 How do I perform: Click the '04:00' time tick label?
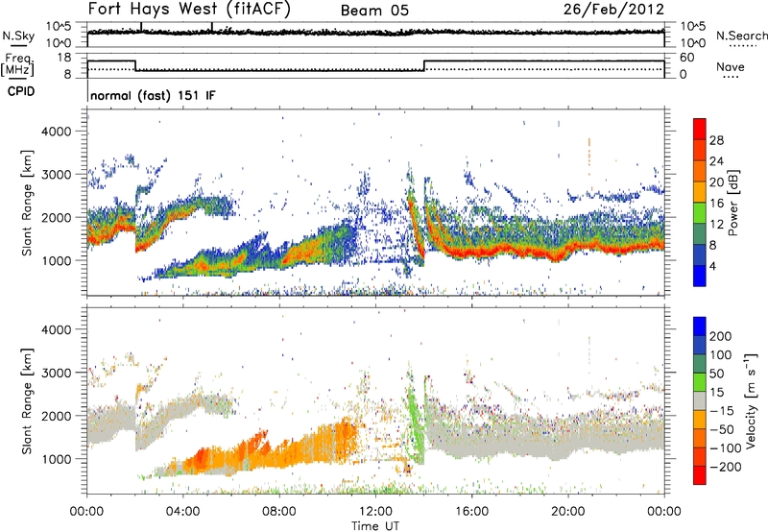182,512
